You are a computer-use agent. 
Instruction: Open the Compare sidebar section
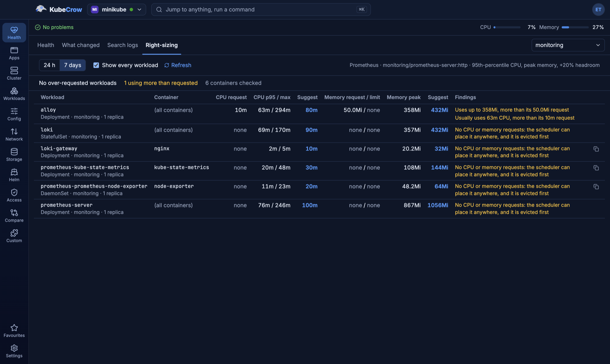pyautogui.click(x=14, y=216)
